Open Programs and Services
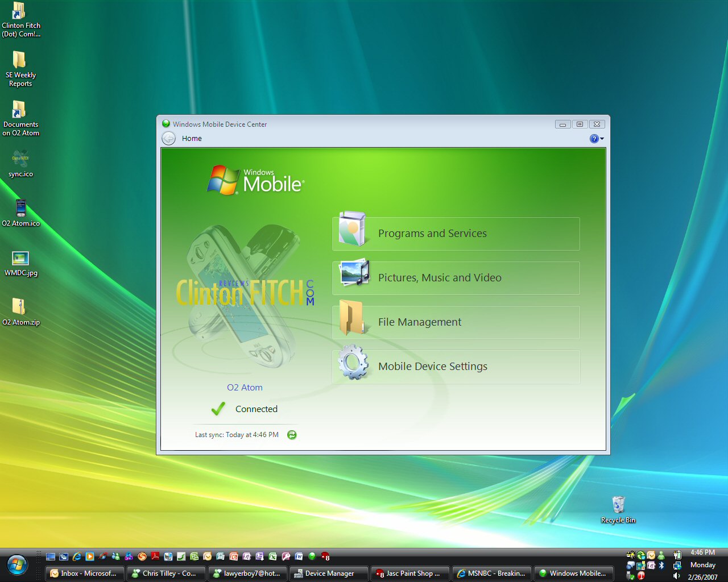 pos(456,234)
